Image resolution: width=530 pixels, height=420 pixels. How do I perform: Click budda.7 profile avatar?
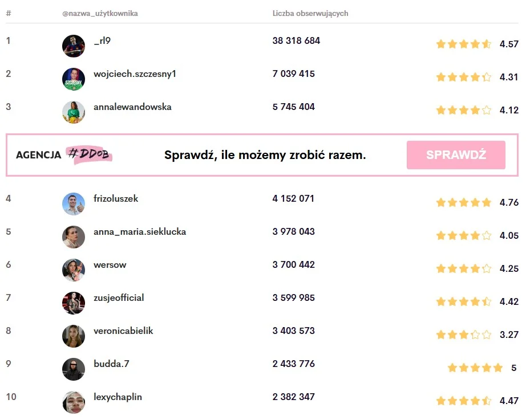point(73,369)
